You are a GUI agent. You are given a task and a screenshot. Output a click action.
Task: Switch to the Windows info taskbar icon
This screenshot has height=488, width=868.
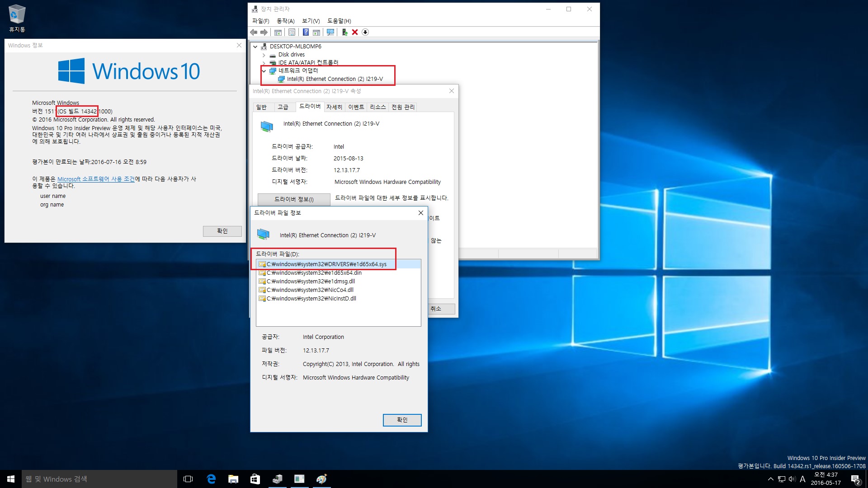(x=299, y=479)
